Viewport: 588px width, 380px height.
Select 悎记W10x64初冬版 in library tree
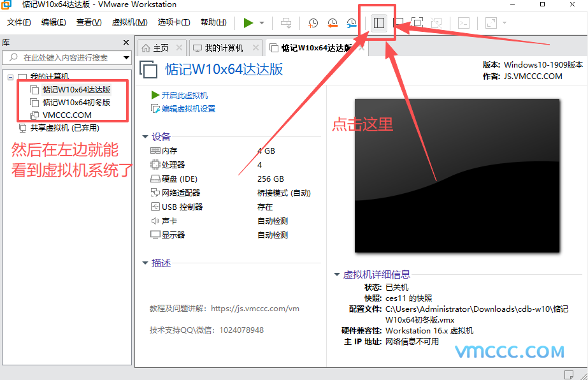pyautogui.click(x=76, y=102)
